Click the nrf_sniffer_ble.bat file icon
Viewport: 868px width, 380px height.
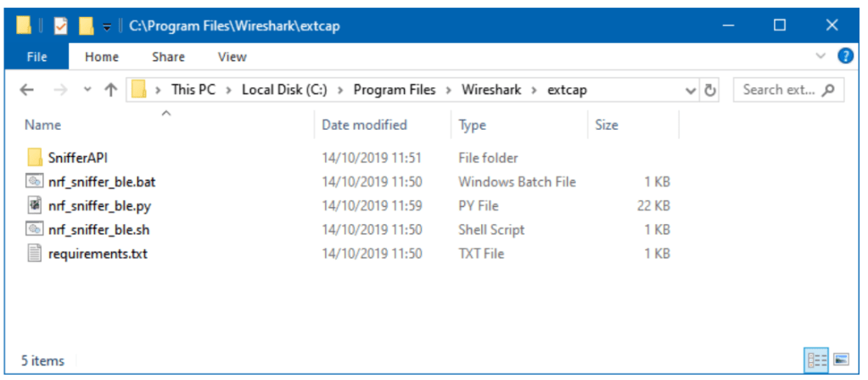35,182
